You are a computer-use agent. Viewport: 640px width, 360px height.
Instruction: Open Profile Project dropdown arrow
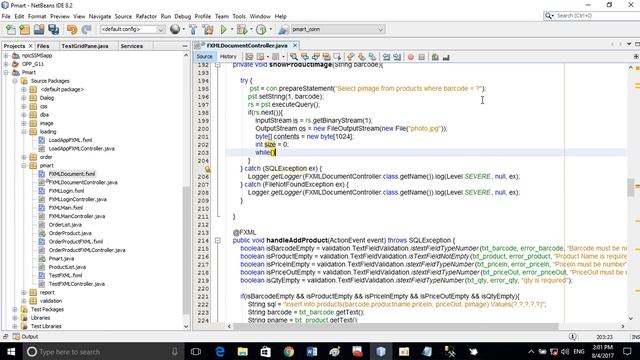coord(270,29)
